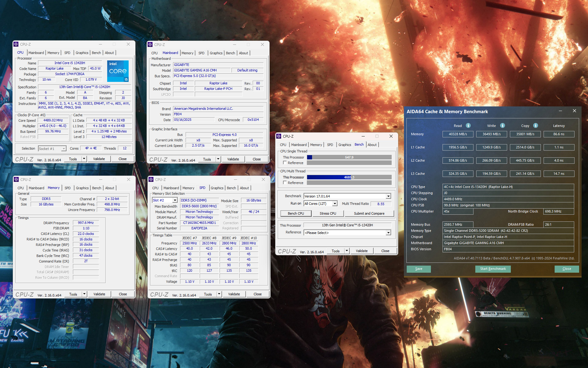588x368 pixels.
Task: Tick the Multi Thread Reference checkbox
Action: [285, 183]
